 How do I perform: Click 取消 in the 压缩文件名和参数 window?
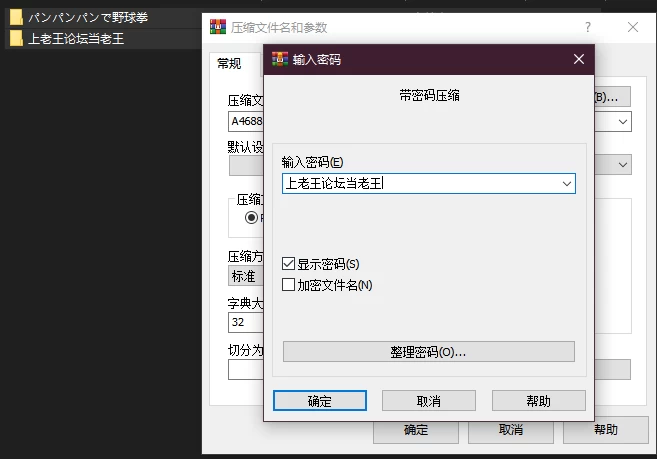coord(511,430)
